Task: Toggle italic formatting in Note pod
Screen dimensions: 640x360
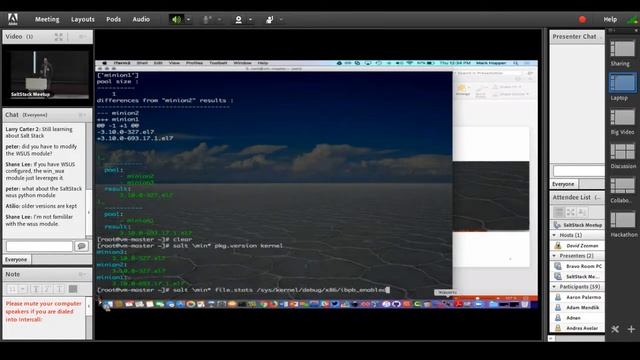Action: tap(47, 289)
